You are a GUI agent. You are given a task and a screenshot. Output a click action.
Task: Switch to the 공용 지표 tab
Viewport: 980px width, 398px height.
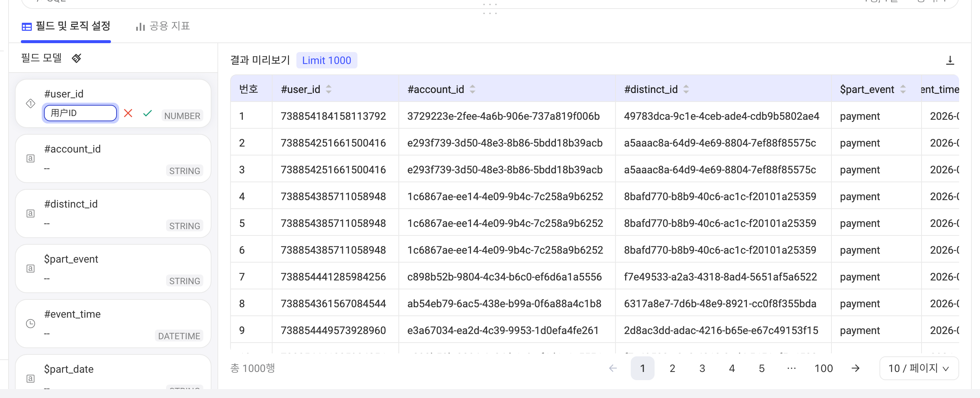[x=163, y=26]
